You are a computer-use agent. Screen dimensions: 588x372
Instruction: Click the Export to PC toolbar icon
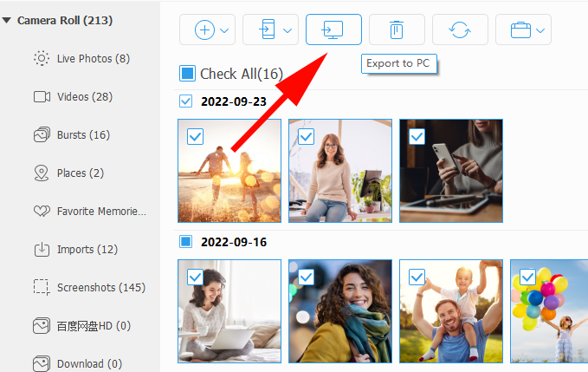pos(333,29)
